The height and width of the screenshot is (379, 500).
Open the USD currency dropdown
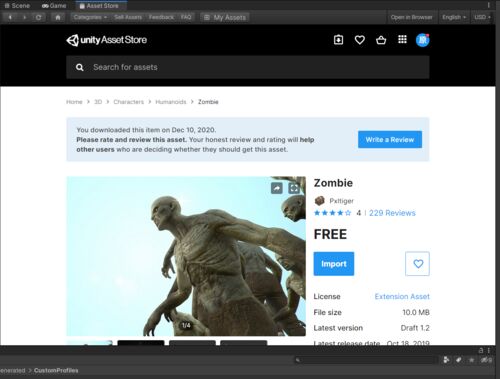pos(482,17)
